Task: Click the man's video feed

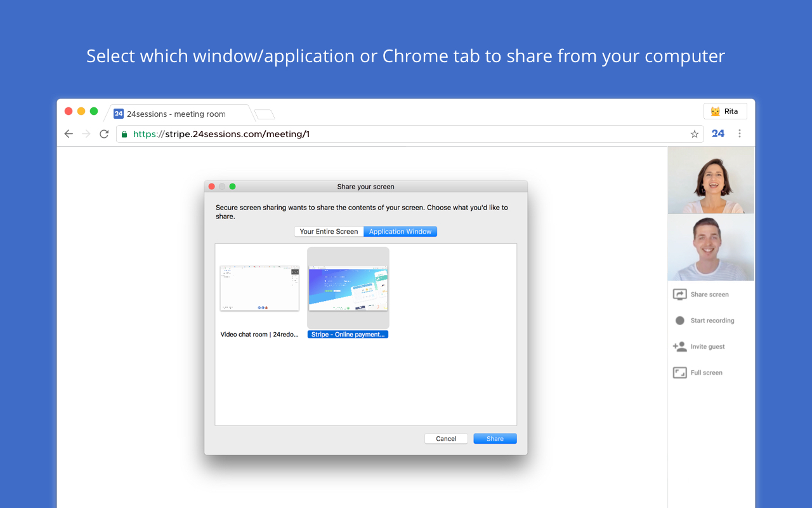Action: coord(711,247)
